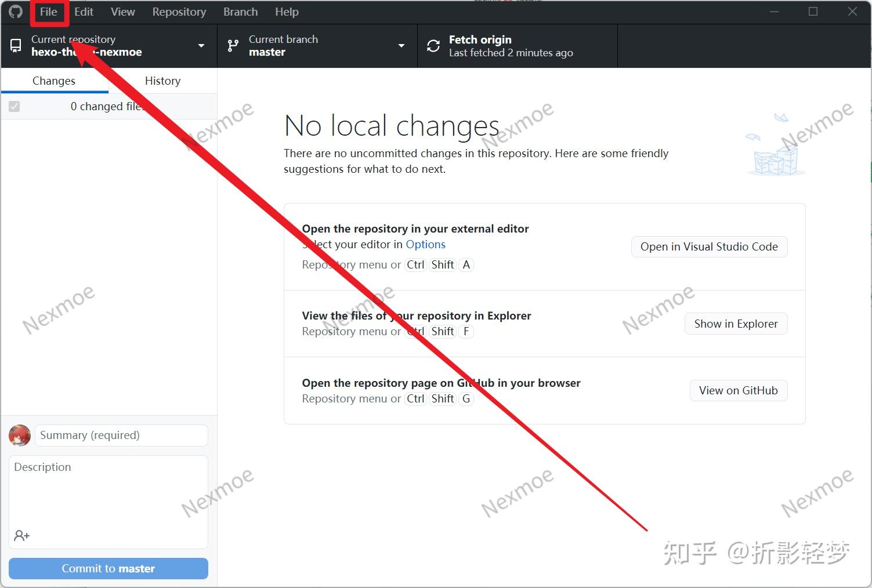Focus the Description text area
Viewport: 872px width, 588px height.
[x=108, y=502]
